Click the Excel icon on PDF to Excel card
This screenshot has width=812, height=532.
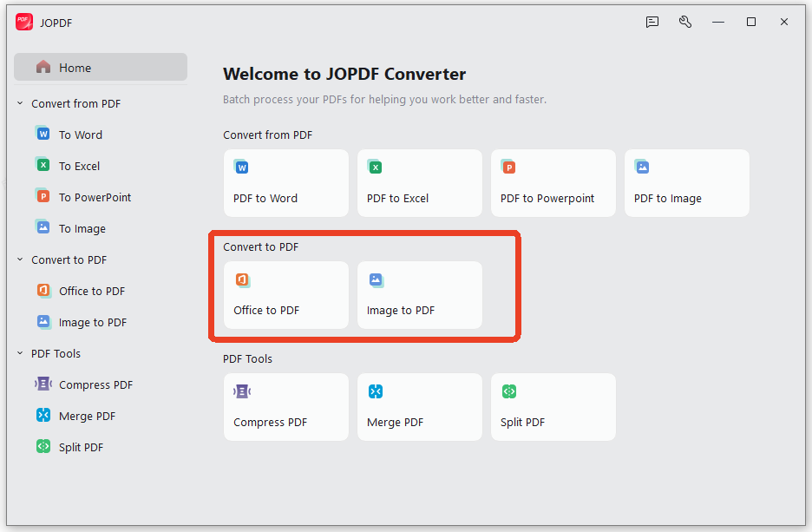[x=375, y=167]
